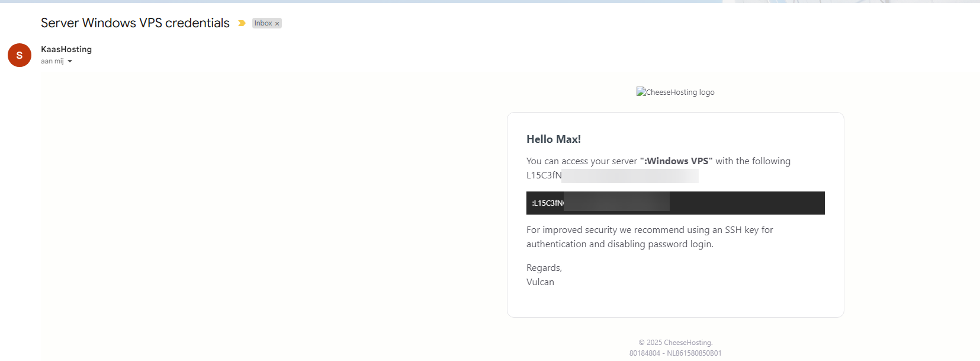
Task: Click the white ':L15C3fN' text inside the dark block
Action: coord(547,203)
